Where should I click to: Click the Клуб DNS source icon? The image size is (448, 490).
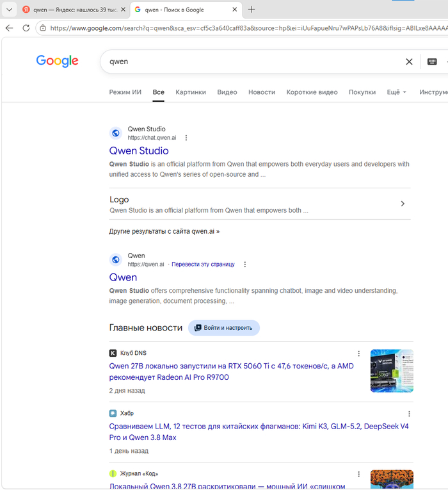[x=113, y=353]
